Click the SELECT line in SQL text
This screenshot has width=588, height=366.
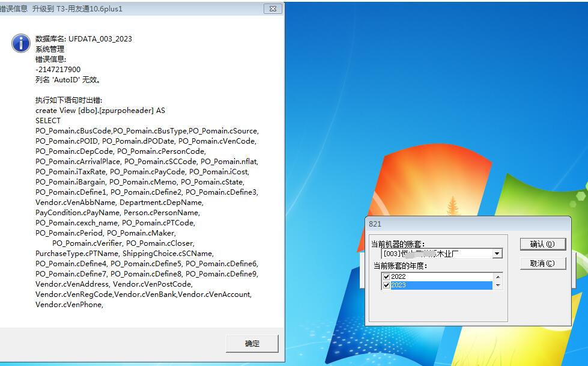point(48,121)
